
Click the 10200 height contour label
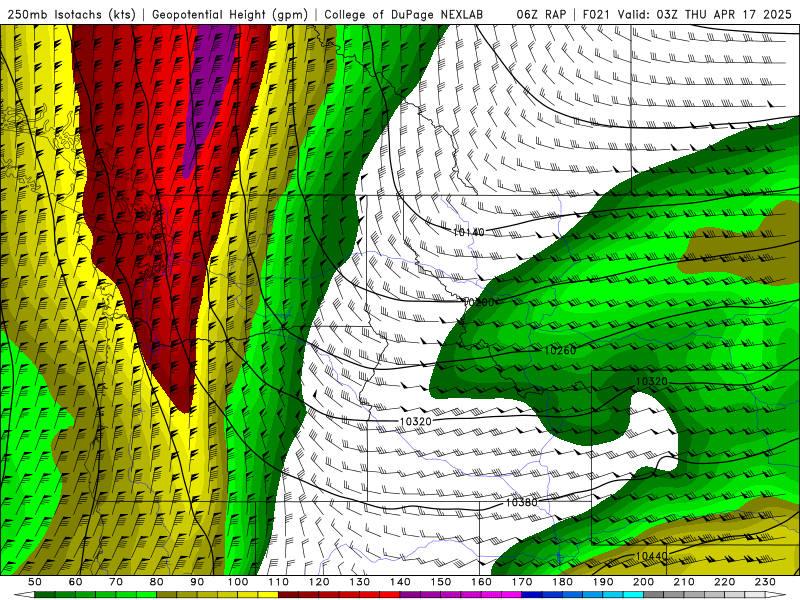pyautogui.click(x=478, y=302)
